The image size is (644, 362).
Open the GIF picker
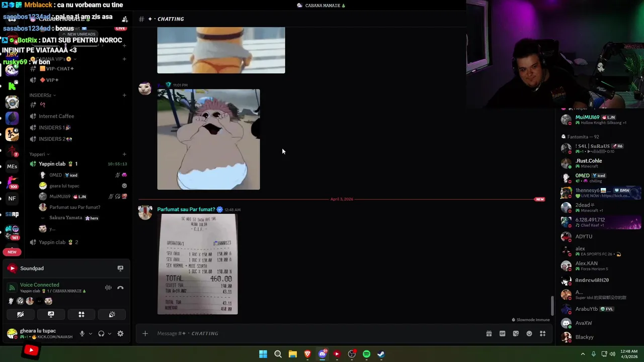click(x=502, y=333)
